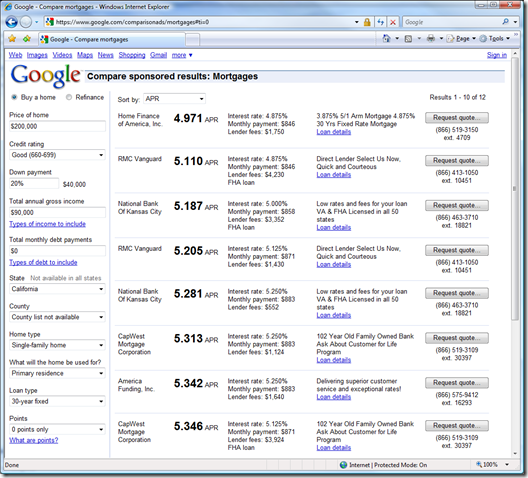Click the Internet zone globe in status bar
The image size is (528, 478).
coord(343,465)
